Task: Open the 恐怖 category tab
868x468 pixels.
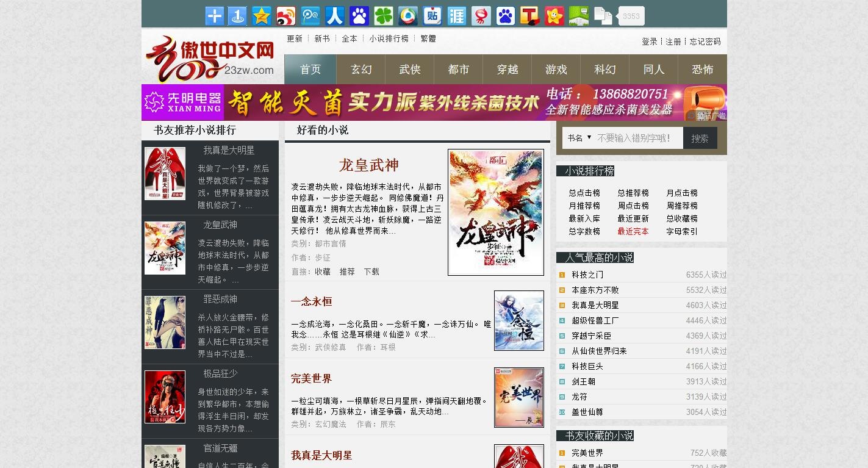Action: (703, 70)
